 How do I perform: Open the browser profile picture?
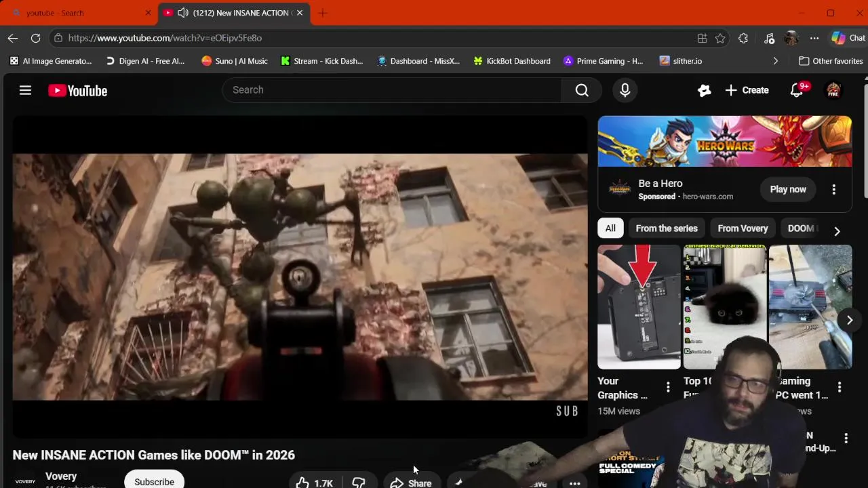pyautogui.click(x=791, y=38)
